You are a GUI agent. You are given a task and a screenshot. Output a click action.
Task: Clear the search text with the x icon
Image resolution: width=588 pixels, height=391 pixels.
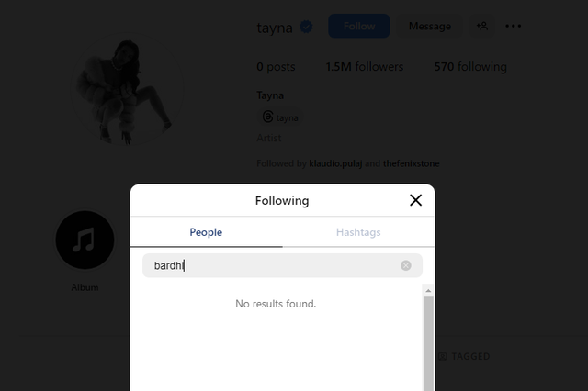click(x=406, y=265)
